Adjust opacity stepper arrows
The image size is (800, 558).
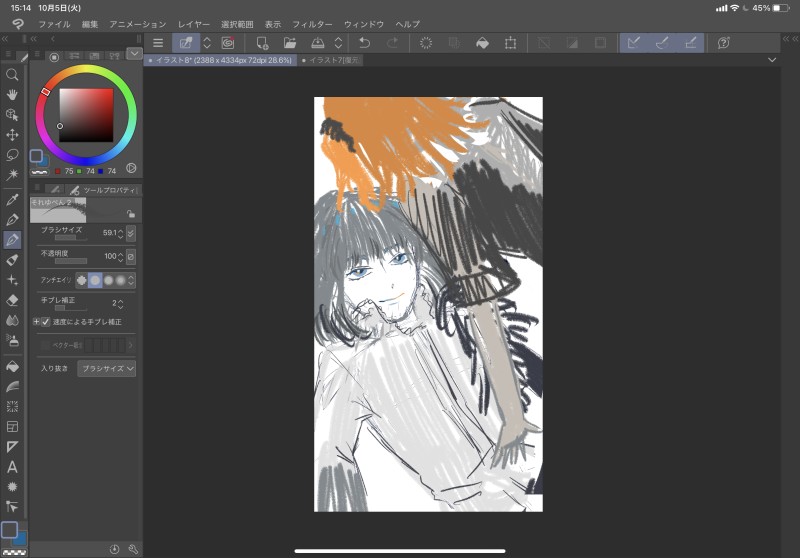point(120,257)
